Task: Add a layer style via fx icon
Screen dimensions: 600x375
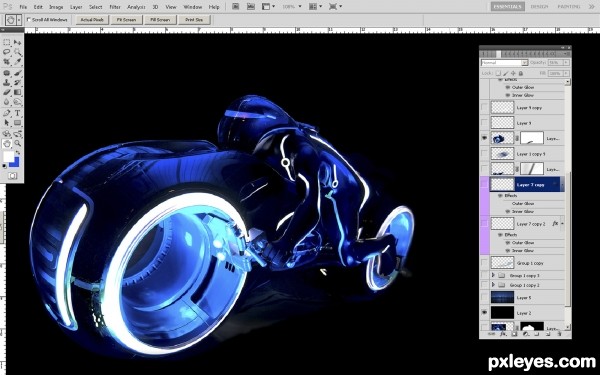Action: [x=504, y=334]
